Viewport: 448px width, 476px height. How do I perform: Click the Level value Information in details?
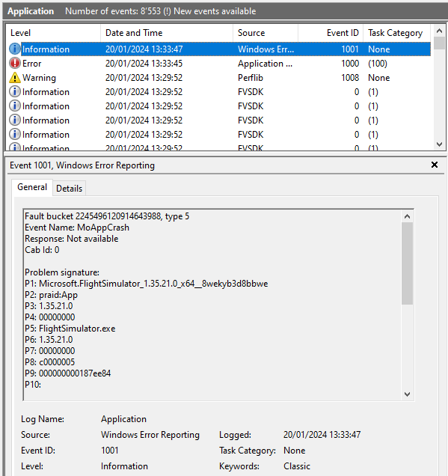tap(124, 466)
